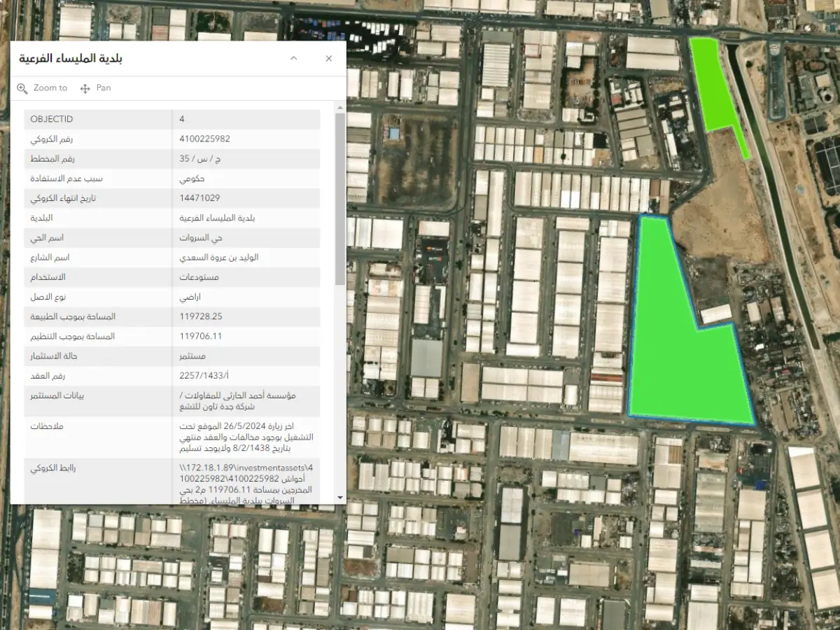Collapse the popup using the chevron
Image resolution: width=840 pixels, height=630 pixels.
[294, 59]
